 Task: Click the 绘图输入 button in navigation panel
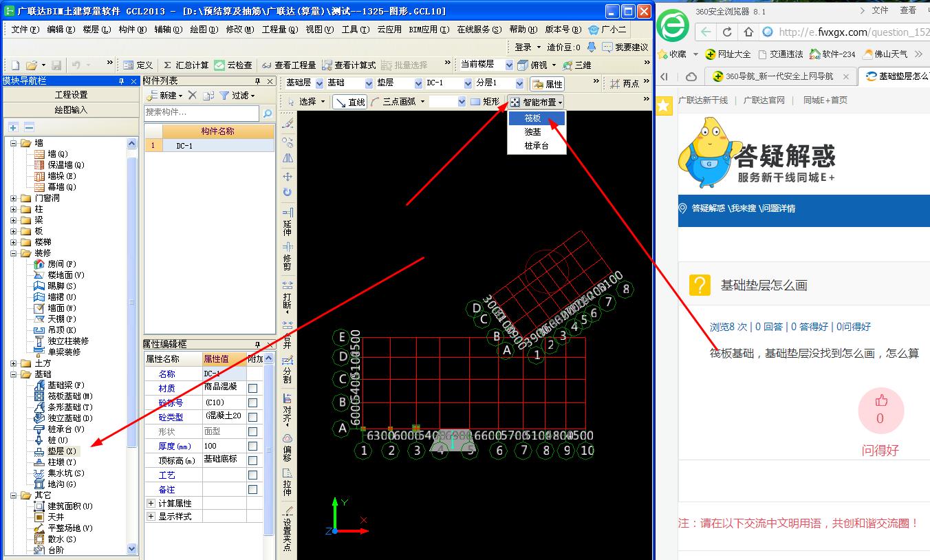click(x=71, y=110)
